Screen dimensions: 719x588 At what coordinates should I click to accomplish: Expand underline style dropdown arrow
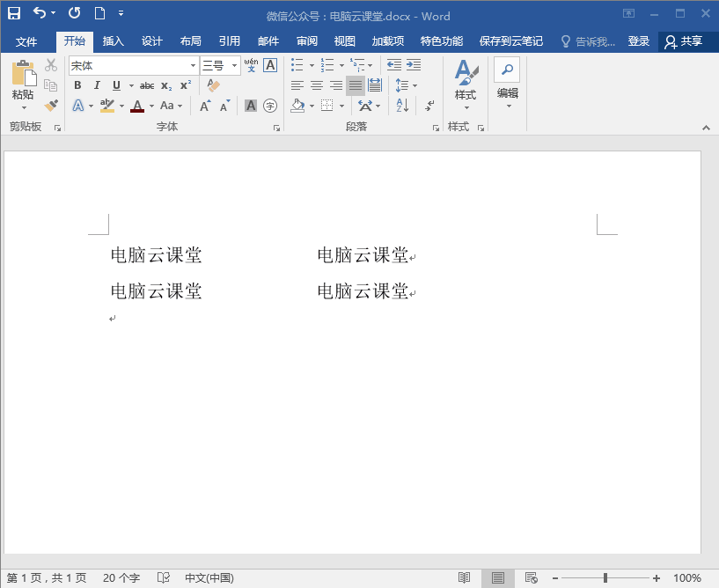click(x=131, y=85)
